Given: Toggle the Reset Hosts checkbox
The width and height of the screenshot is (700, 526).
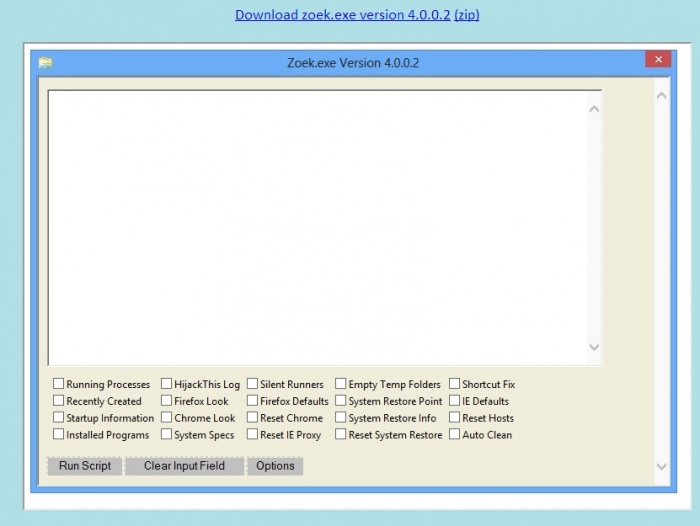Looking at the screenshot, I should coord(454,417).
